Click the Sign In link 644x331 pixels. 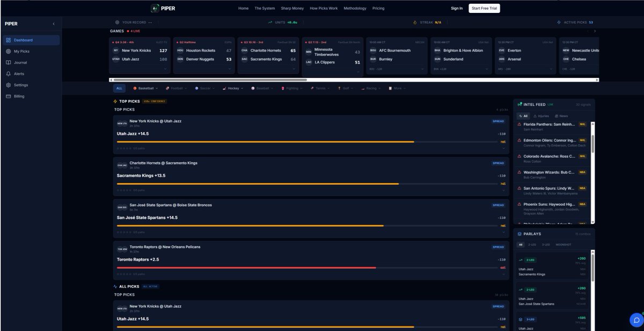coord(457,8)
